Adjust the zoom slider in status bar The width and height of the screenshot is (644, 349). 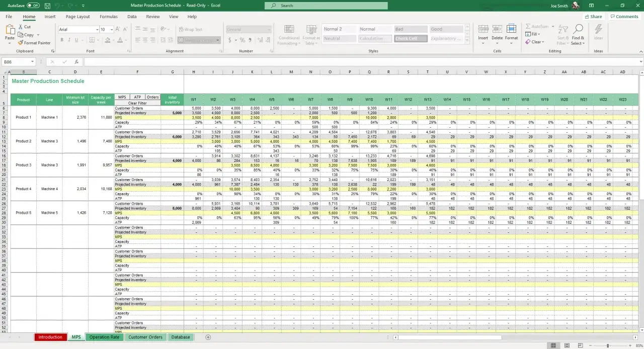tap(608, 345)
